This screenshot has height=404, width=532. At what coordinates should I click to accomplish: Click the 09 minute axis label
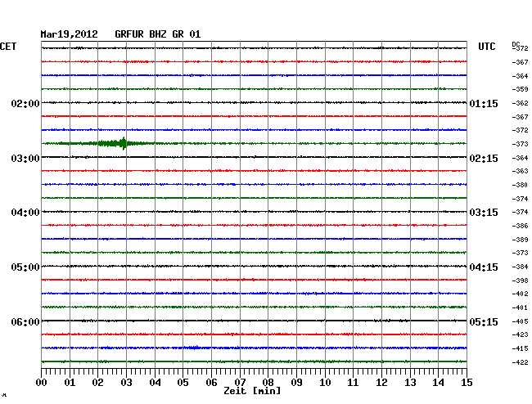(x=296, y=383)
